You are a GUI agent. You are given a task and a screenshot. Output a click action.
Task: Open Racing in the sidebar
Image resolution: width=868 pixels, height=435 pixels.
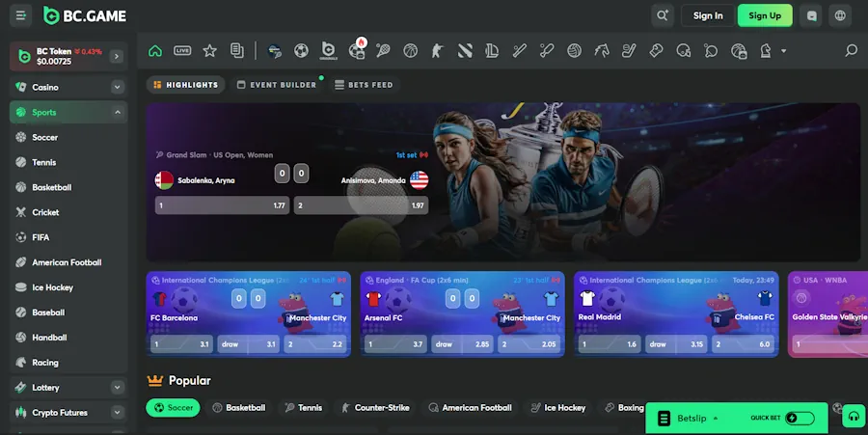tap(68, 363)
